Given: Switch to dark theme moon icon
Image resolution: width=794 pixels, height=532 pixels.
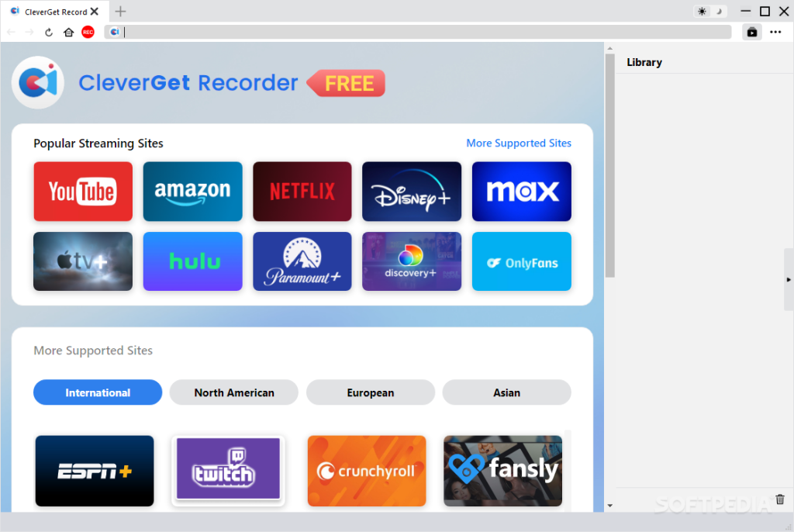Looking at the screenshot, I should coord(719,11).
